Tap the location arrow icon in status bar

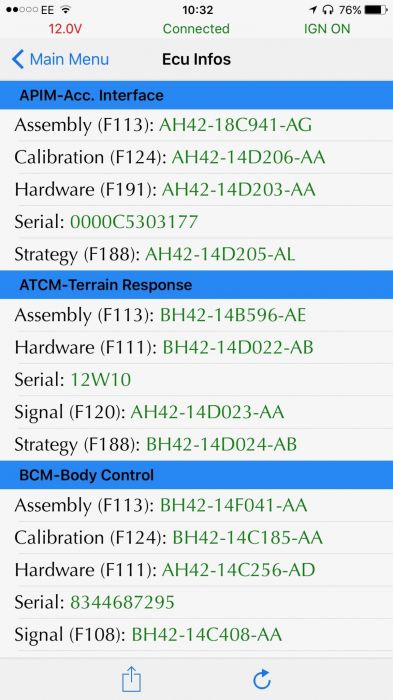(x=313, y=9)
